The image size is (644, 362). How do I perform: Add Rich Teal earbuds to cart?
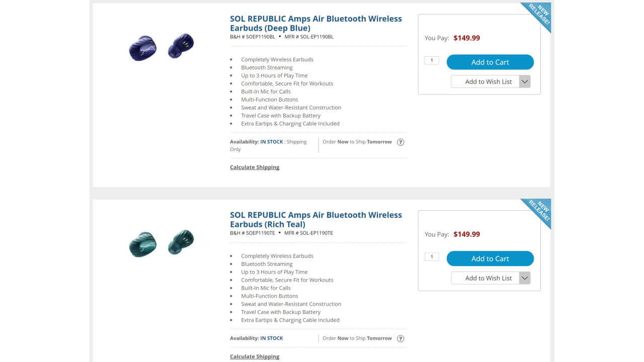490,259
